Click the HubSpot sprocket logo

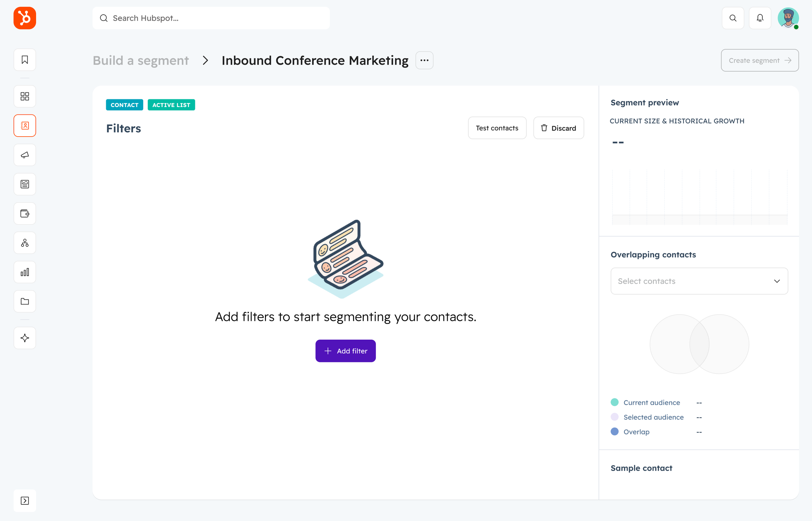coord(25,18)
